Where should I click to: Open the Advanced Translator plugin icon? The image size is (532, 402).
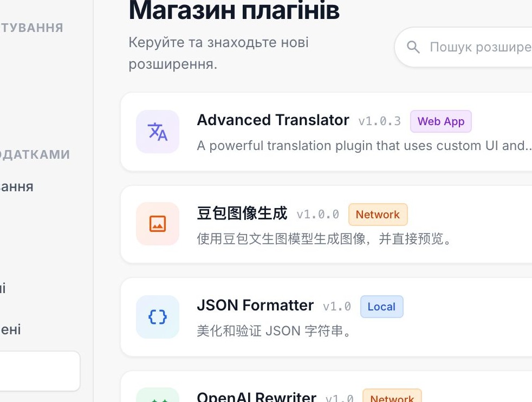(158, 132)
